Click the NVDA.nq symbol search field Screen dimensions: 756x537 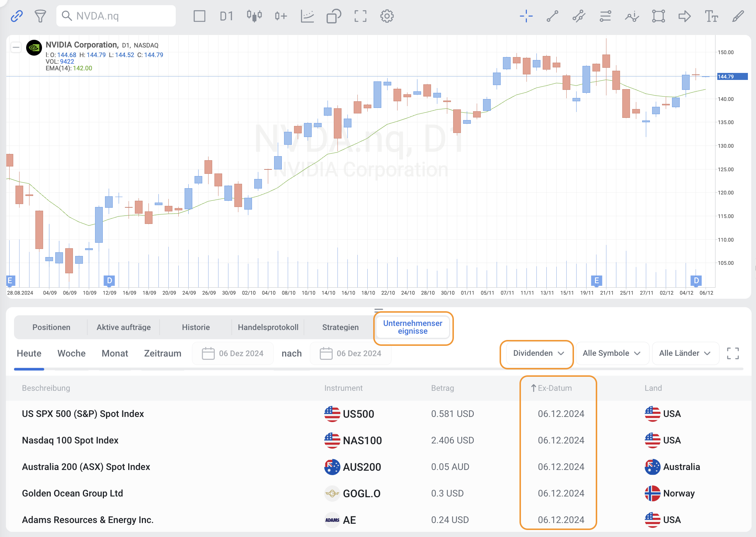pyautogui.click(x=116, y=16)
